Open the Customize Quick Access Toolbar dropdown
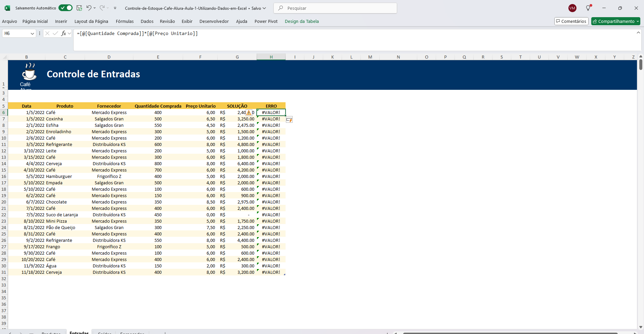Viewport: 644px width, 334px height. pyautogui.click(x=115, y=8)
